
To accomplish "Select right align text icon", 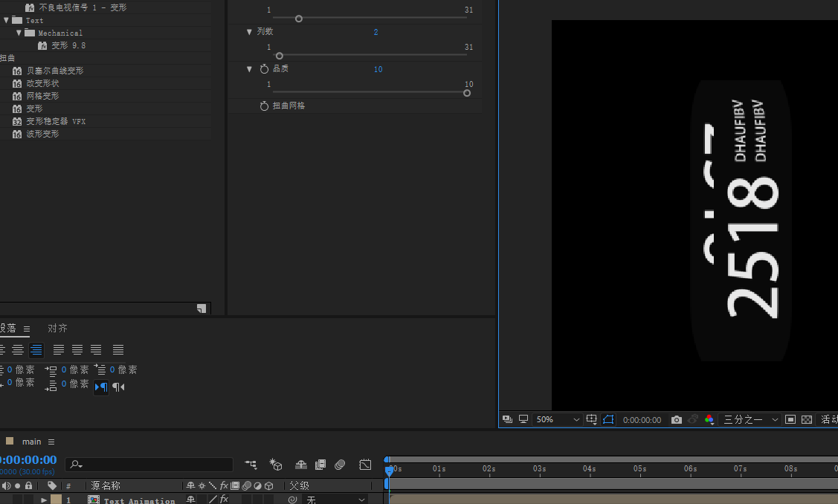I will click(x=36, y=349).
